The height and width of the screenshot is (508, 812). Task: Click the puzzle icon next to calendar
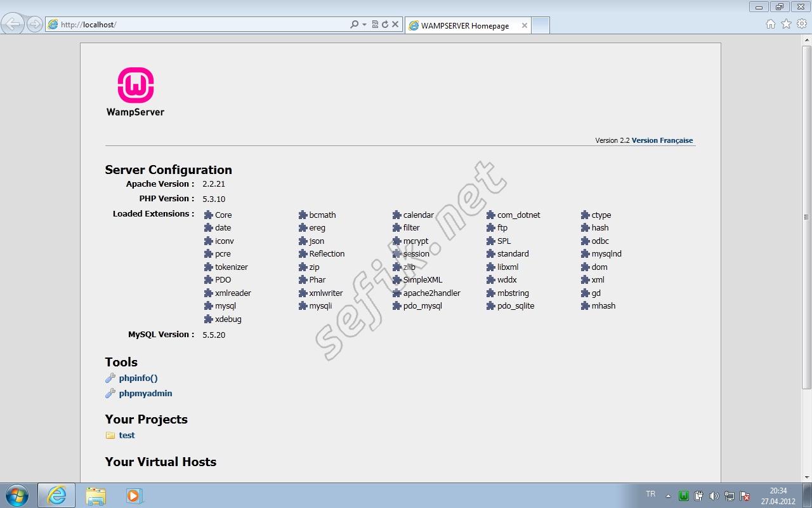(x=397, y=215)
